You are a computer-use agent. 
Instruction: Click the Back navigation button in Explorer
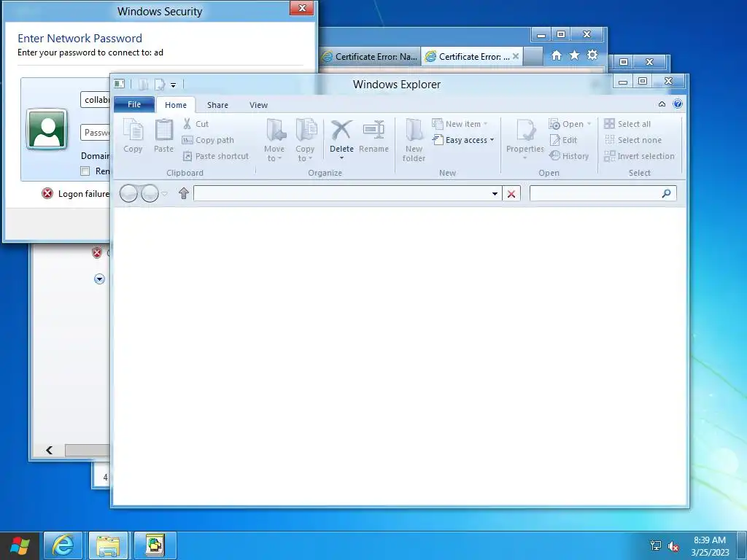128,193
